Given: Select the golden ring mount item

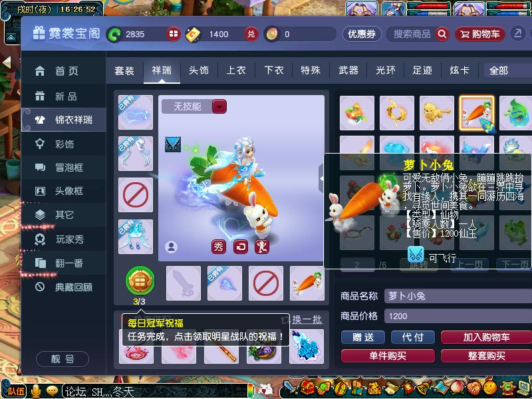Looking at the screenshot, I should pyautogui.click(x=397, y=113).
